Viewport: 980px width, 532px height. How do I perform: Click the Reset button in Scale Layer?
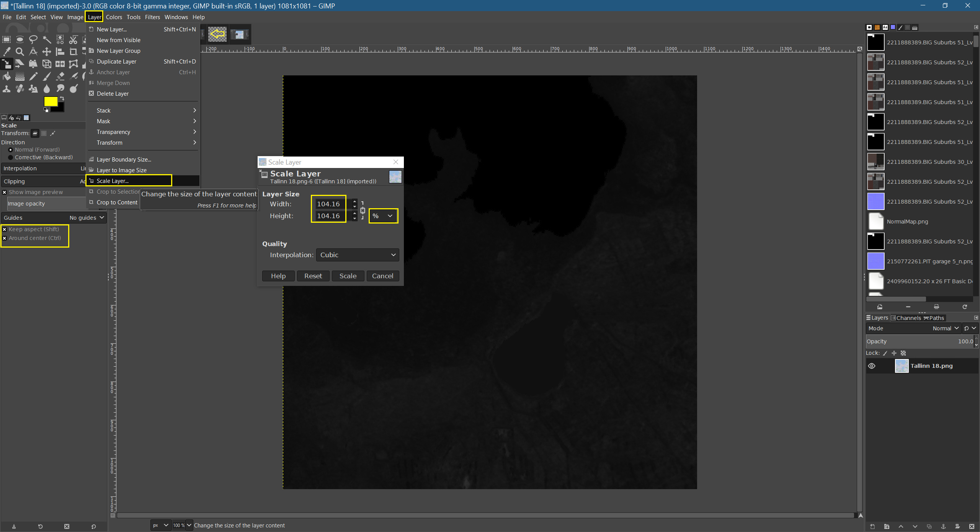pos(313,276)
